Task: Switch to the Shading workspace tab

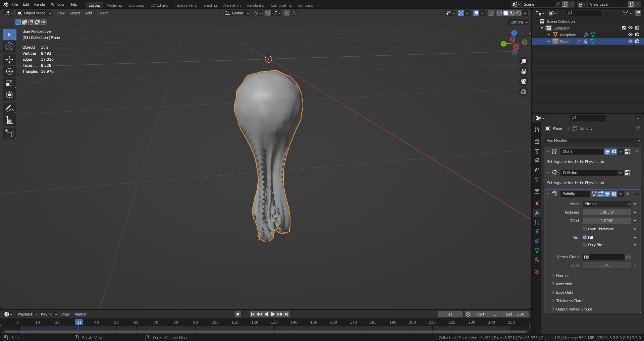Action: [x=210, y=5]
